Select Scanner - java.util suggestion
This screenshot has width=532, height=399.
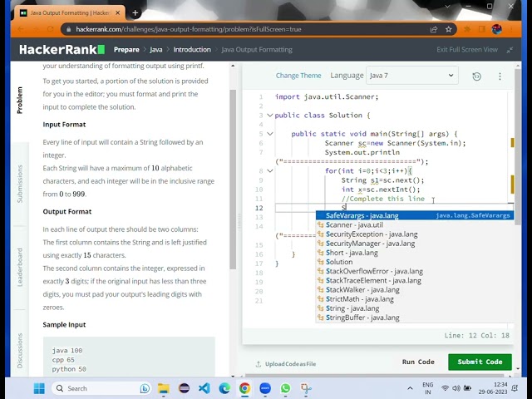pos(415,224)
